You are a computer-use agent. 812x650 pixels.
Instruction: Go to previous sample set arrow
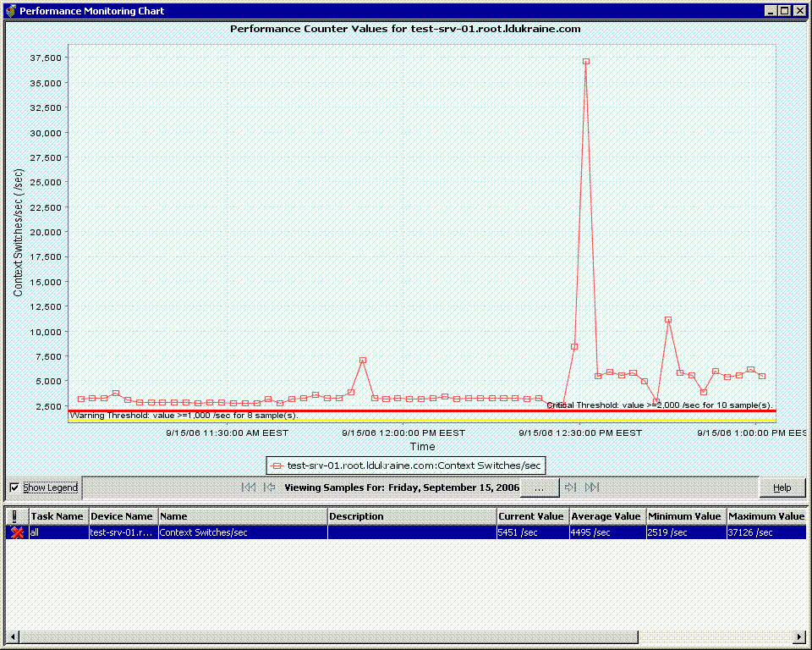click(x=269, y=487)
